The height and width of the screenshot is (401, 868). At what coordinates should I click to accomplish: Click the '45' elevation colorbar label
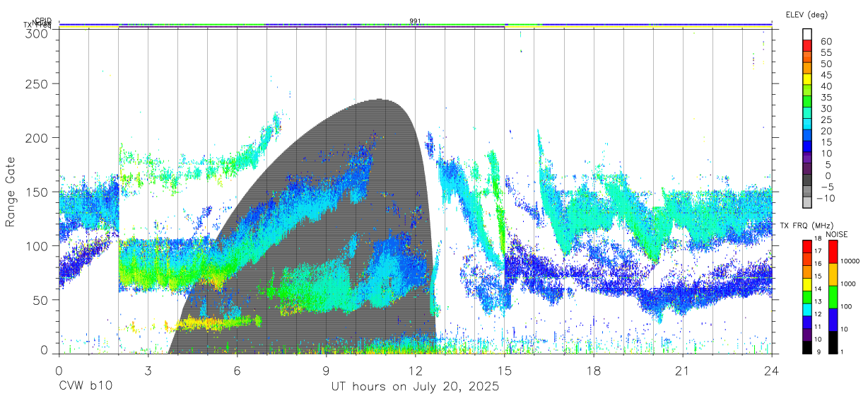click(x=826, y=74)
